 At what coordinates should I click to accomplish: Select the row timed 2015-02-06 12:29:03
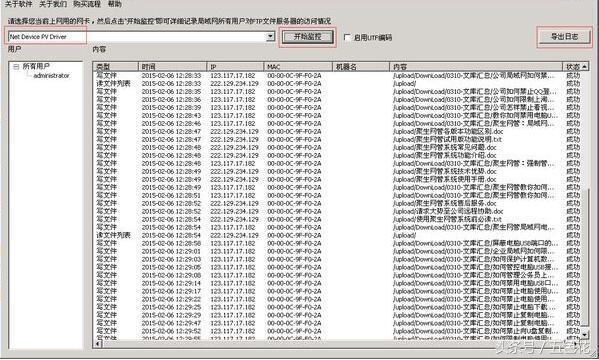[337, 259]
